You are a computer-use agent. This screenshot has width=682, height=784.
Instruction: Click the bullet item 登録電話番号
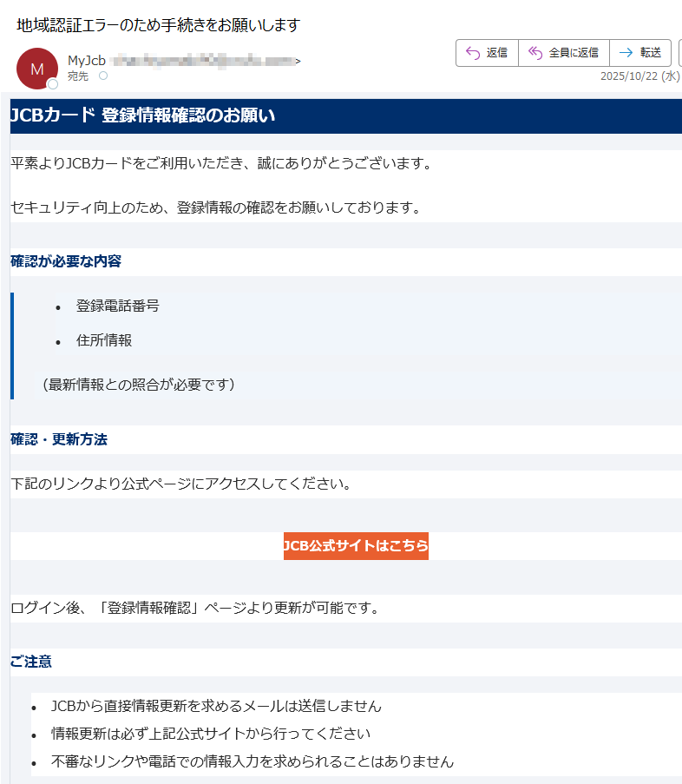117,306
